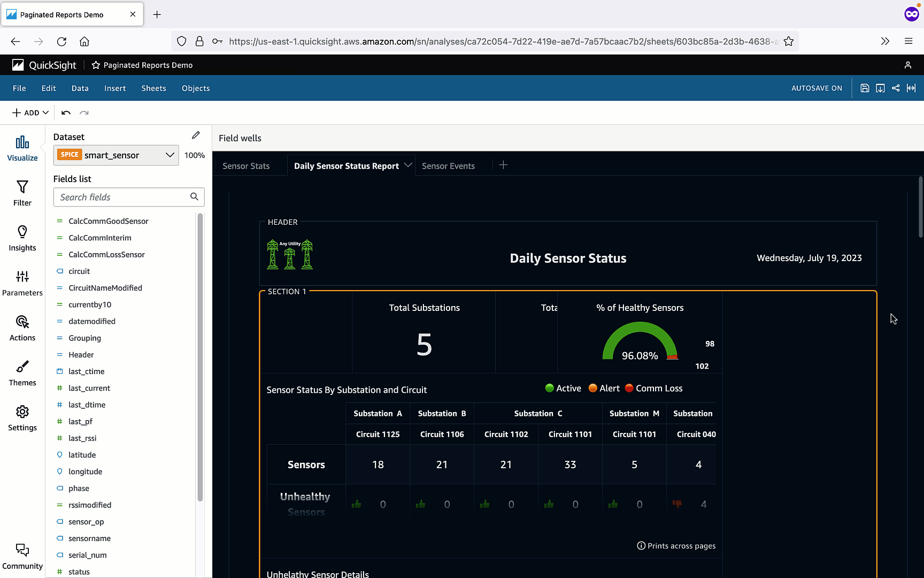Open the Themes panel
924x578 pixels.
coord(22,373)
